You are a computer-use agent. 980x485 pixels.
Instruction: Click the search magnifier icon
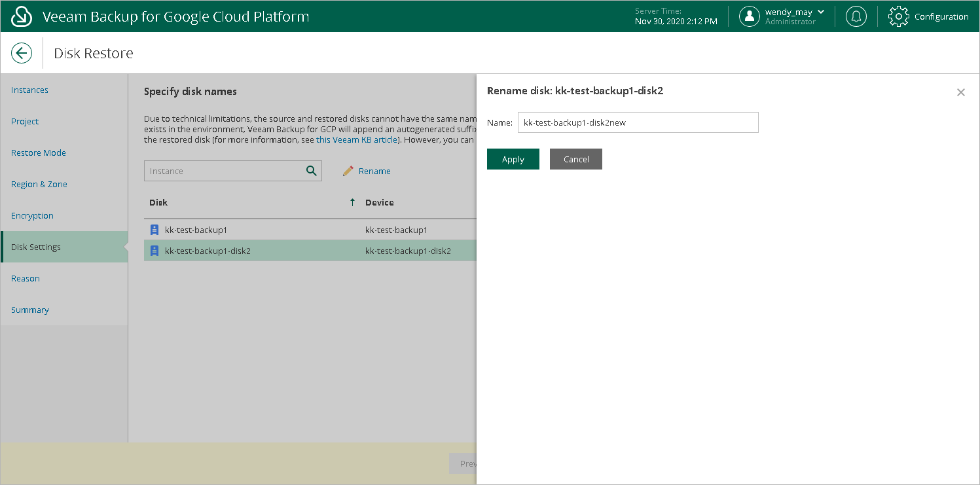point(312,171)
